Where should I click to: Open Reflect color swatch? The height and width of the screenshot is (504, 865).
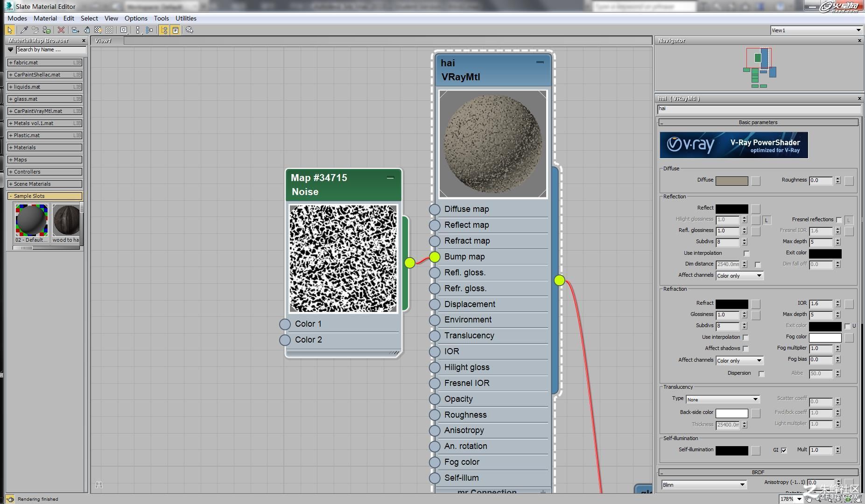coord(731,209)
